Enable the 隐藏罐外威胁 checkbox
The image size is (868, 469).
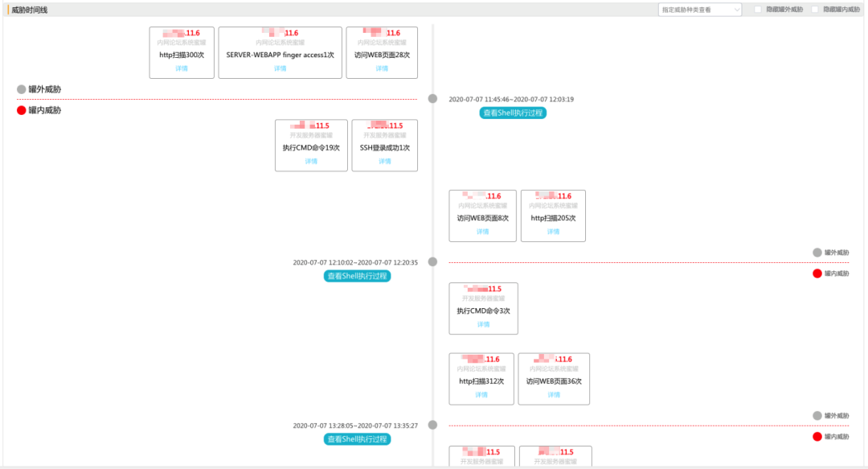(x=758, y=10)
